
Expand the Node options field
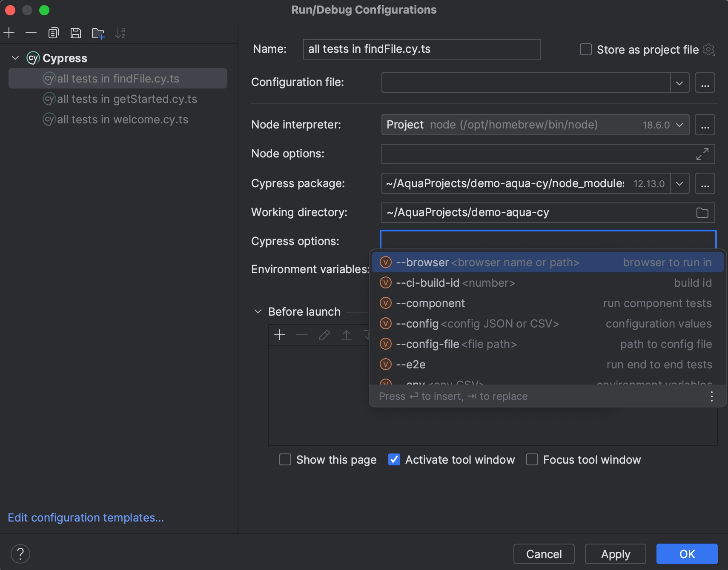702,154
